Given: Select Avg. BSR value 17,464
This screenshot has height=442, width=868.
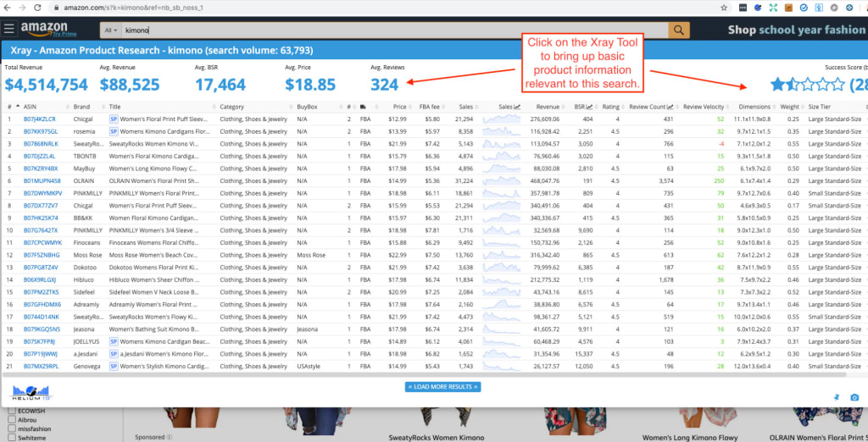Looking at the screenshot, I should point(220,85).
